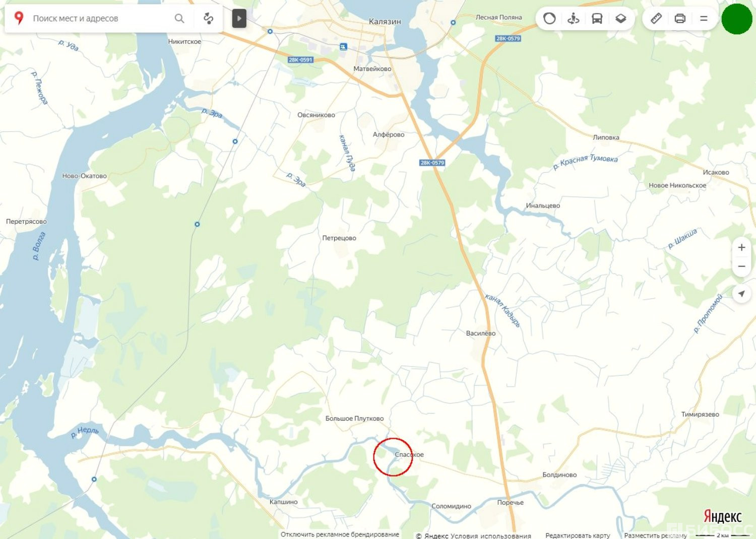Open the route builder icon
This screenshot has width=756, height=539.
coord(208,19)
